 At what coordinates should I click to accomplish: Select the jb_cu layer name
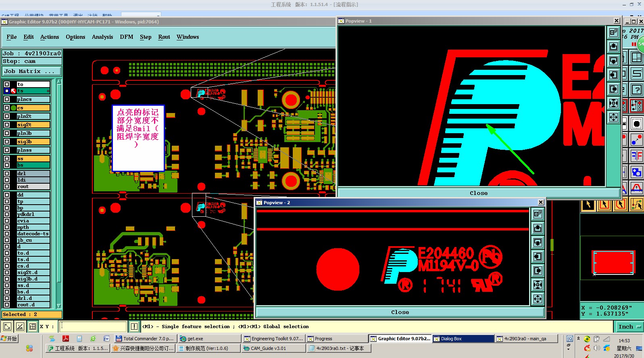tap(33, 240)
